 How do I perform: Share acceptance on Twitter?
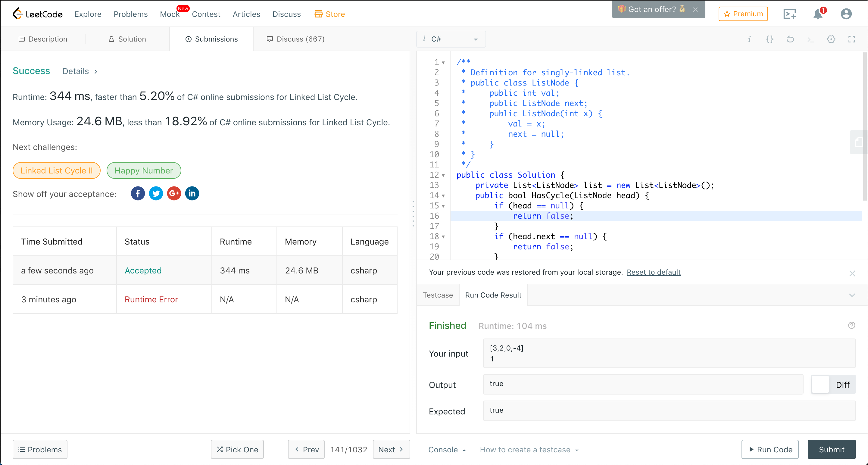click(x=156, y=193)
